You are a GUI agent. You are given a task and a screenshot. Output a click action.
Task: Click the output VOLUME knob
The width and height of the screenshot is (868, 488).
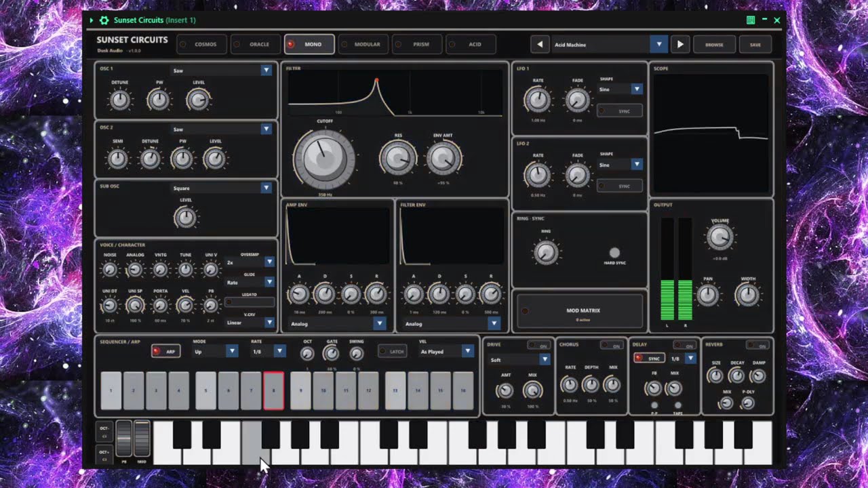(x=719, y=237)
